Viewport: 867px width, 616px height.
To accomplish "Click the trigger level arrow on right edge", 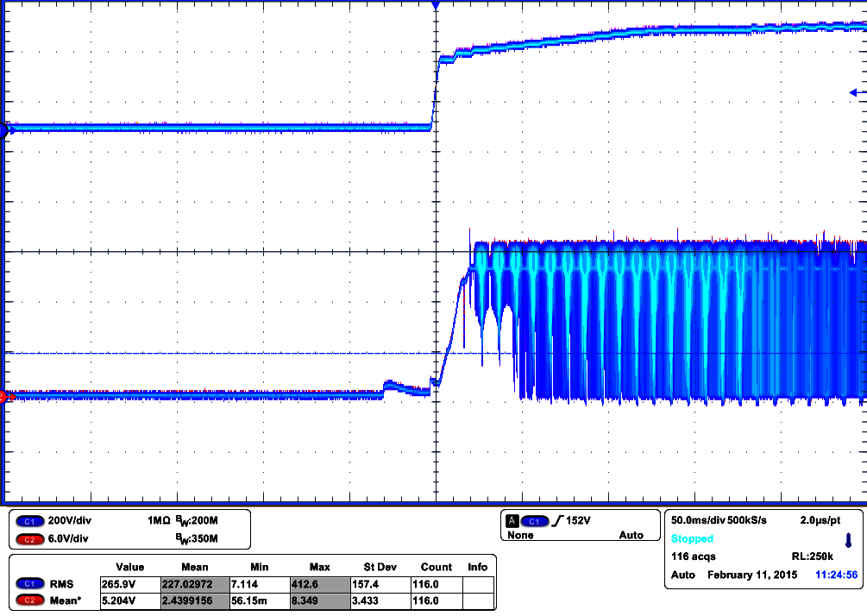I will [x=855, y=93].
